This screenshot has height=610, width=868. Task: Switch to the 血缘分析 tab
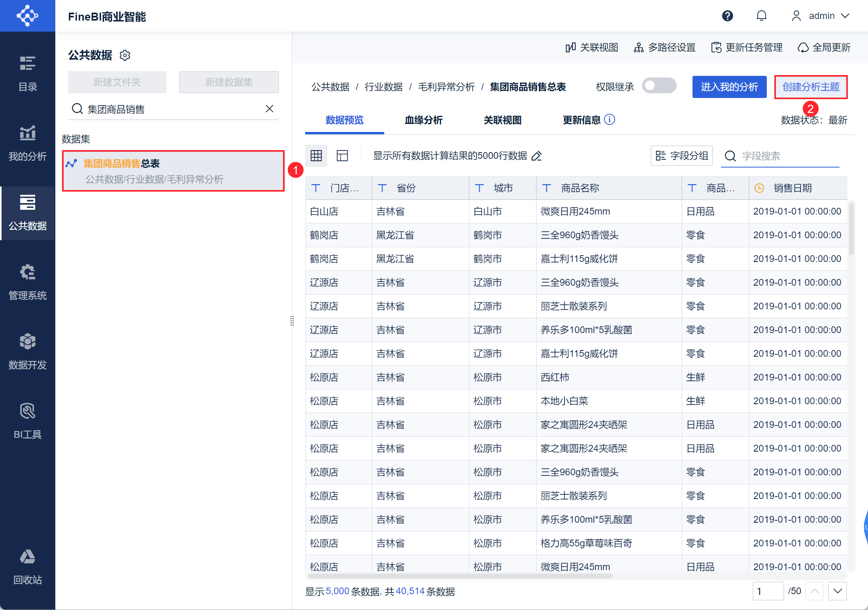click(x=423, y=120)
